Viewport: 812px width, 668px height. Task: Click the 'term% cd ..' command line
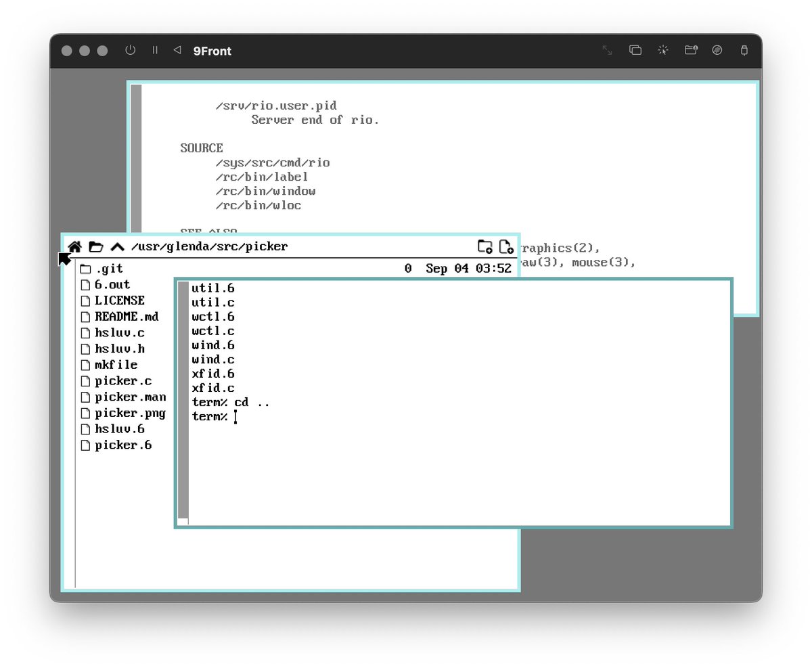(231, 403)
